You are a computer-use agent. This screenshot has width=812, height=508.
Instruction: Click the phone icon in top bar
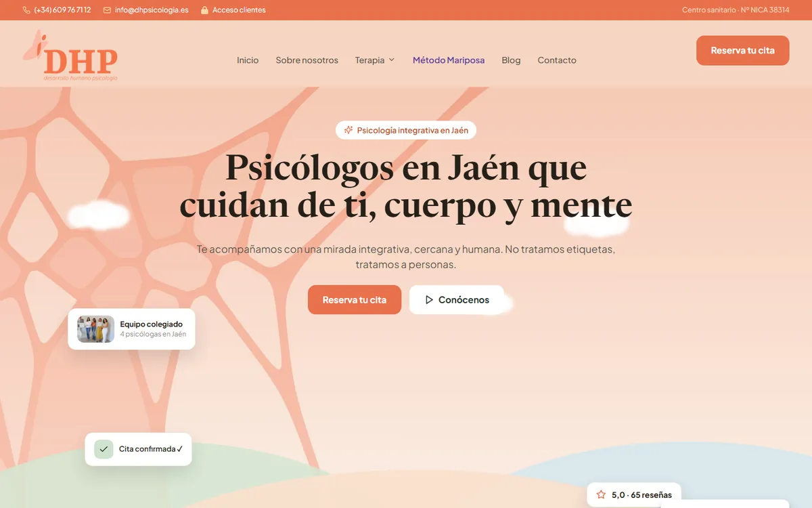(x=26, y=10)
